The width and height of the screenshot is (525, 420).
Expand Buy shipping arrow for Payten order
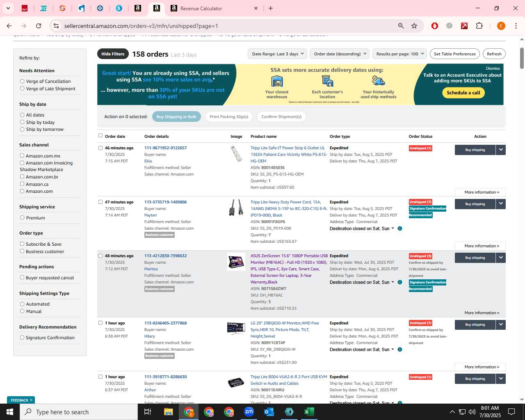coord(501,204)
